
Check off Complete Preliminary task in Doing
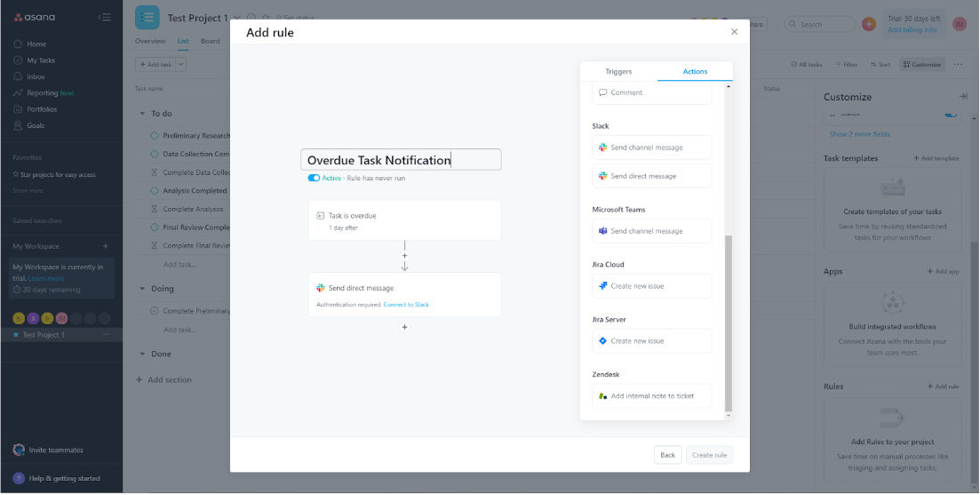(155, 311)
